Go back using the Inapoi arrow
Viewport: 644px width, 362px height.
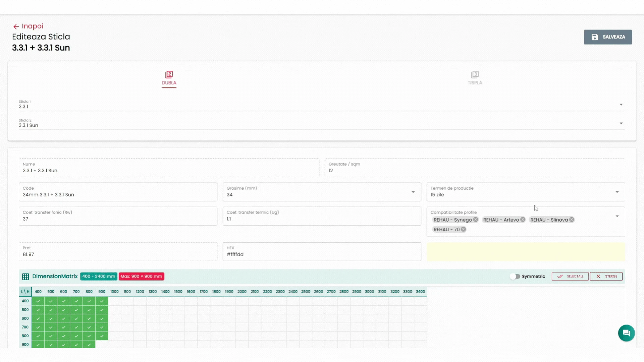16,26
